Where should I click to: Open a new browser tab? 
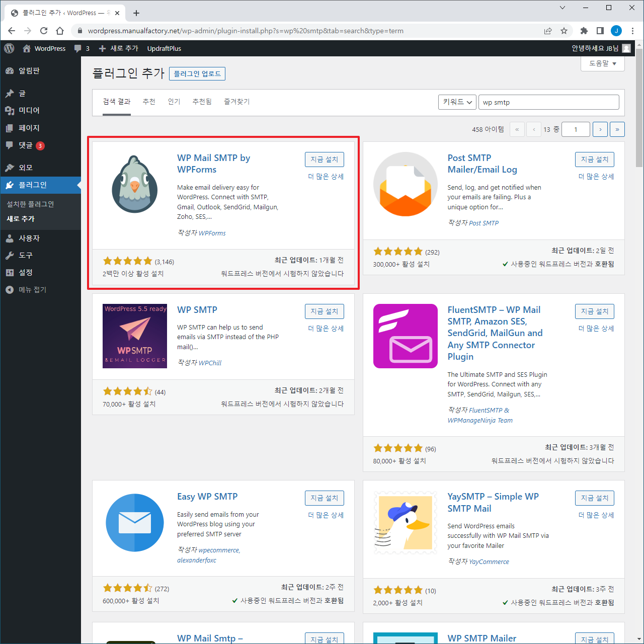click(x=136, y=13)
